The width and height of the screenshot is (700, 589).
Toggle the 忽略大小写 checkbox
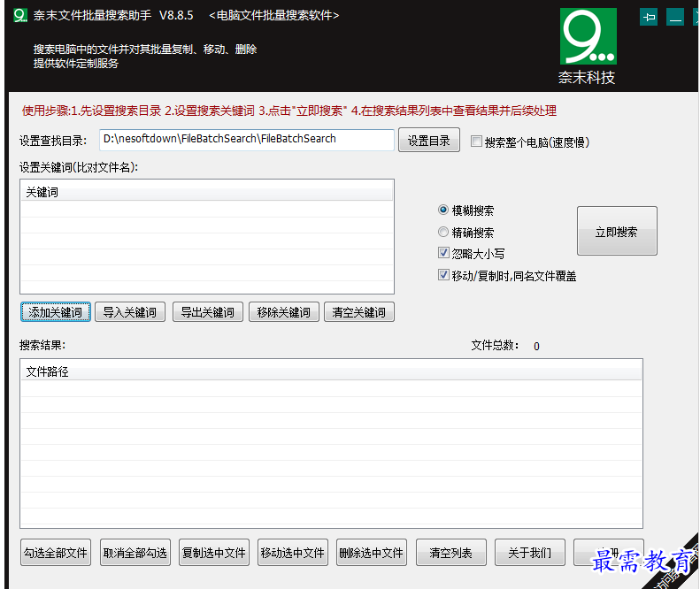[443, 254]
